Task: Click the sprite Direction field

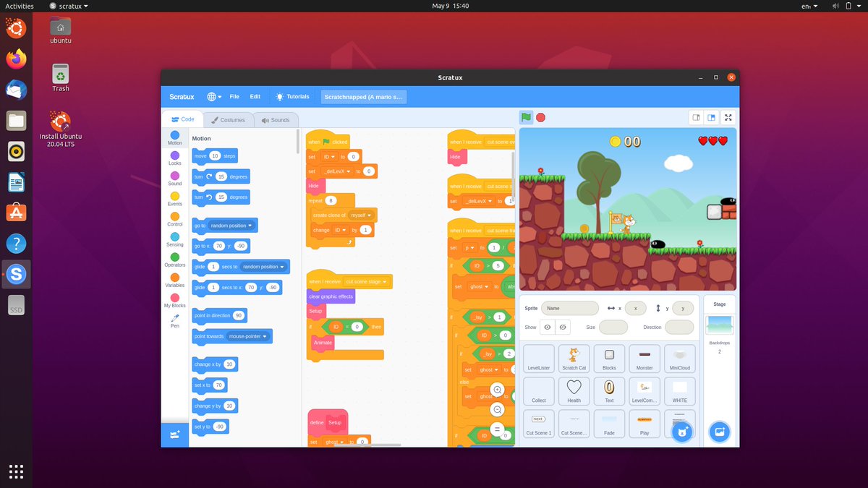Action: (x=678, y=328)
